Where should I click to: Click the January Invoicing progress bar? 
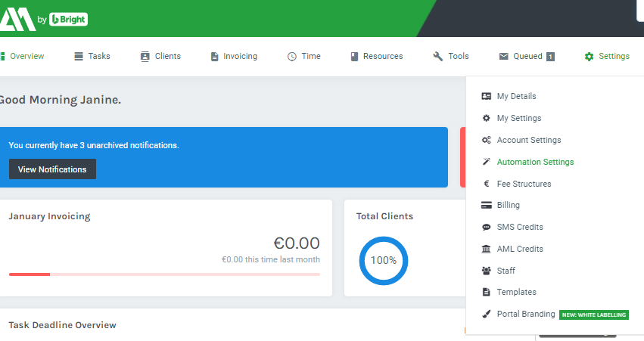coord(164,274)
